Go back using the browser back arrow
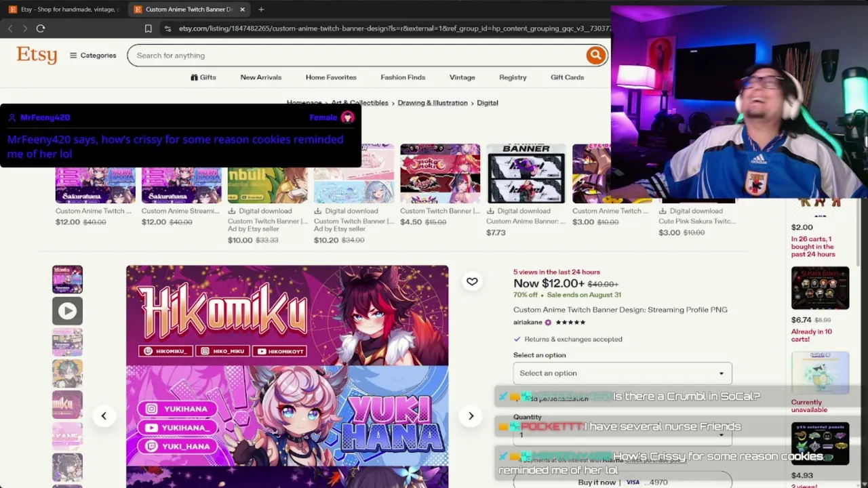This screenshot has width=868, height=488. [10, 28]
